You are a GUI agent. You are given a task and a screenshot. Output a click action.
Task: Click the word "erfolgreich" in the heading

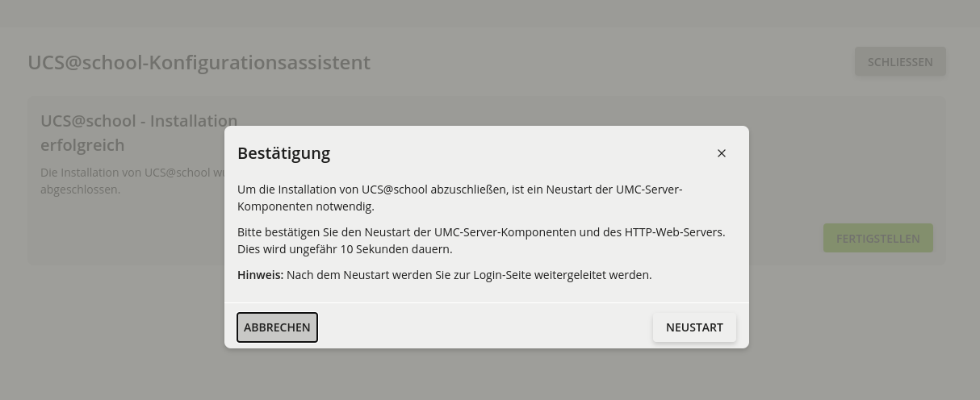pyautogui.click(x=82, y=145)
